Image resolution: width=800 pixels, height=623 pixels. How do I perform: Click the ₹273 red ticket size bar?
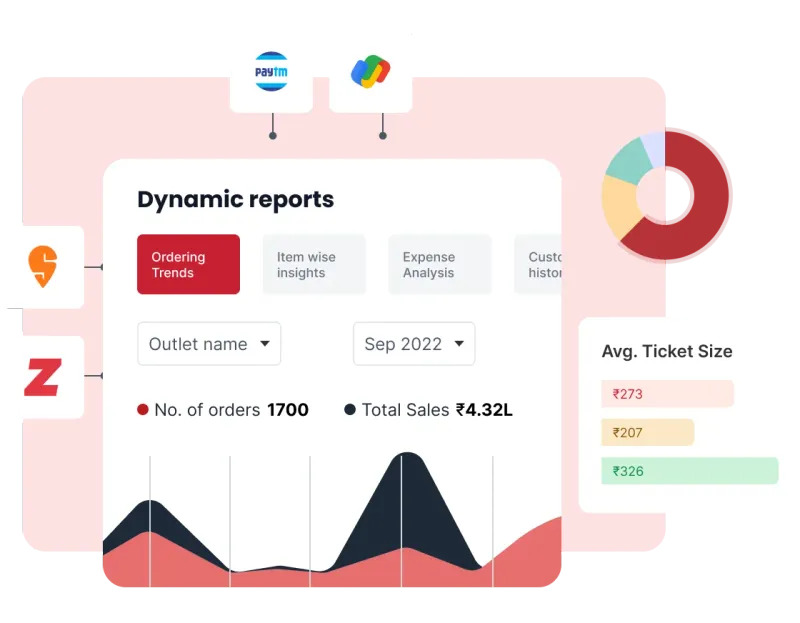(x=667, y=394)
